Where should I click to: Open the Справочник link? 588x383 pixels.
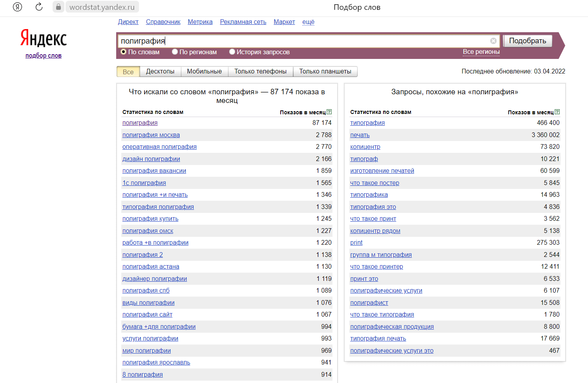coord(163,22)
